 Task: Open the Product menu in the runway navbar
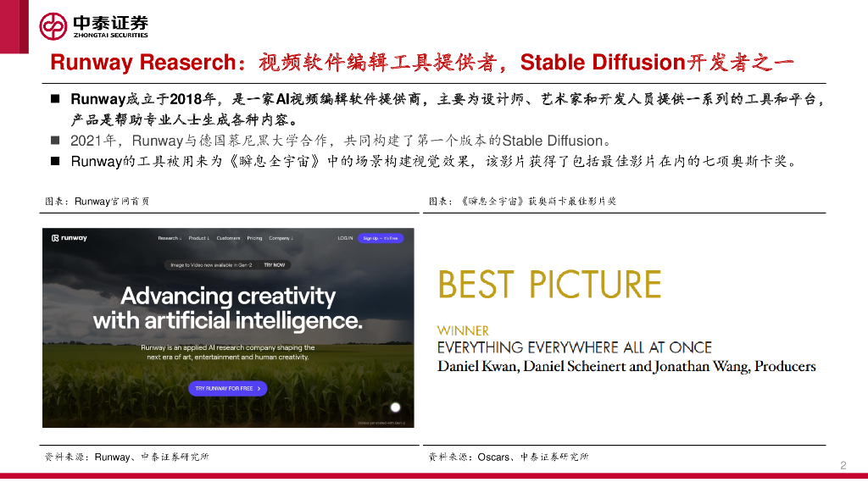(198, 238)
